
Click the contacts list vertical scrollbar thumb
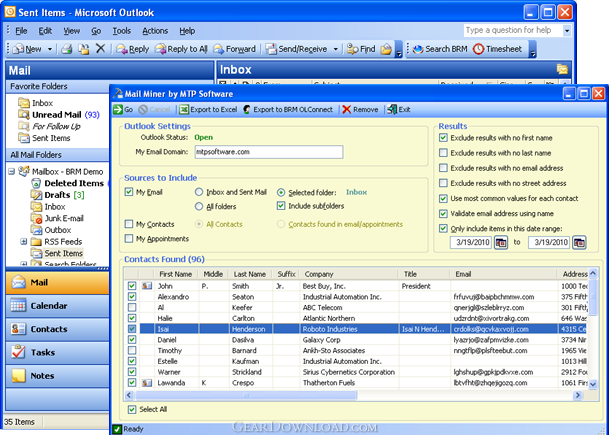point(593,298)
